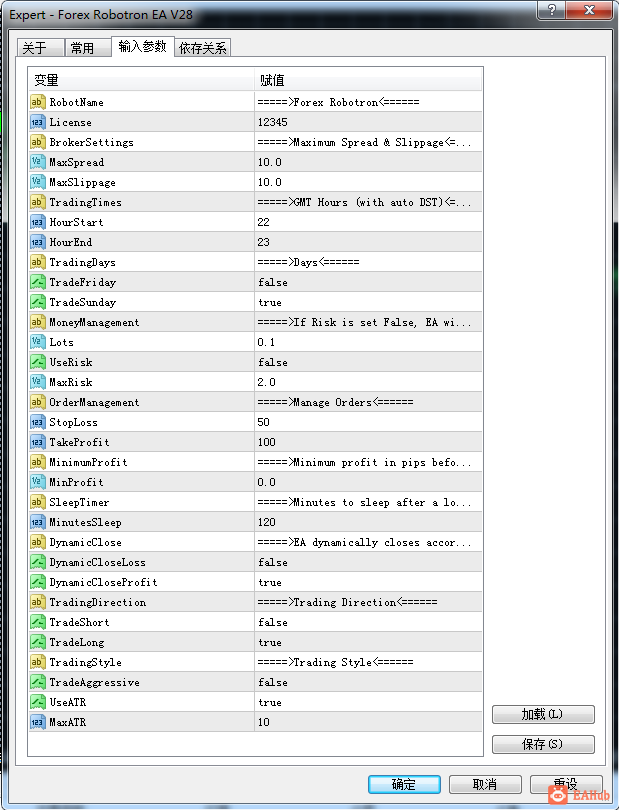619x810 pixels.
Task: Click the boolean icon beside UseRisk
Action: [38, 362]
